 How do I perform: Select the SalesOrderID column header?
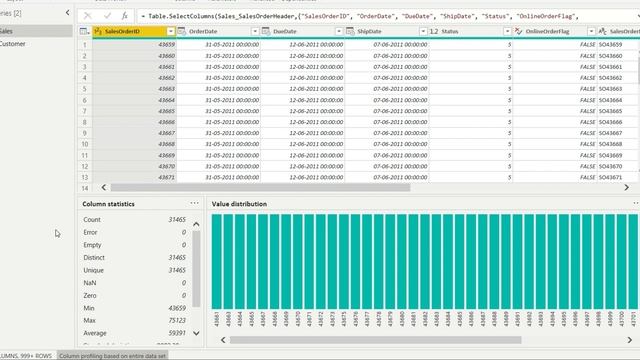click(134, 31)
